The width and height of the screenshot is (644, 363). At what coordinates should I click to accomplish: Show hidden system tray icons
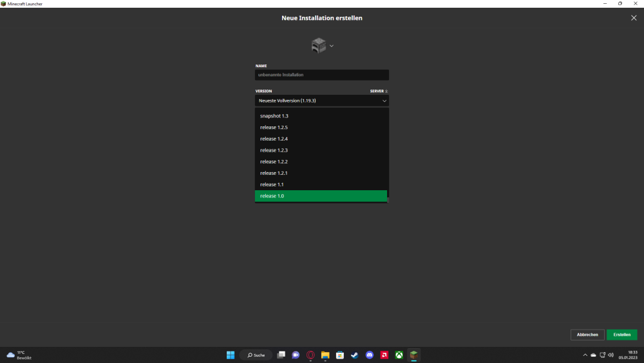(585, 355)
